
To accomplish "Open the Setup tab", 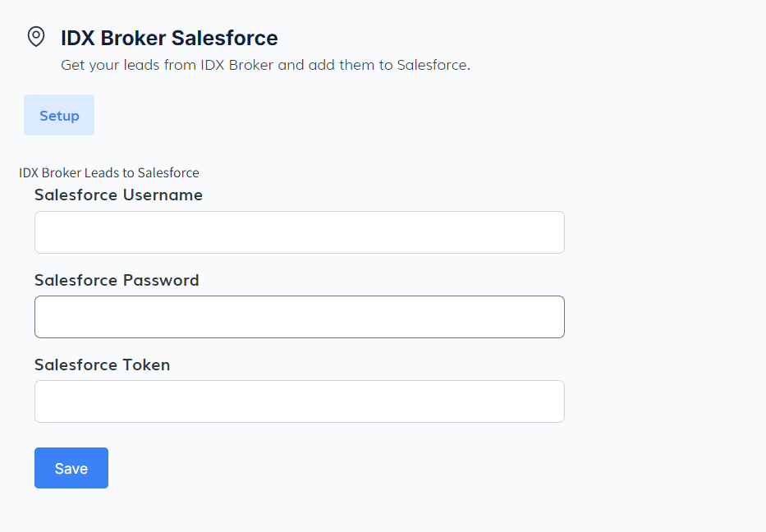I will coord(59,116).
